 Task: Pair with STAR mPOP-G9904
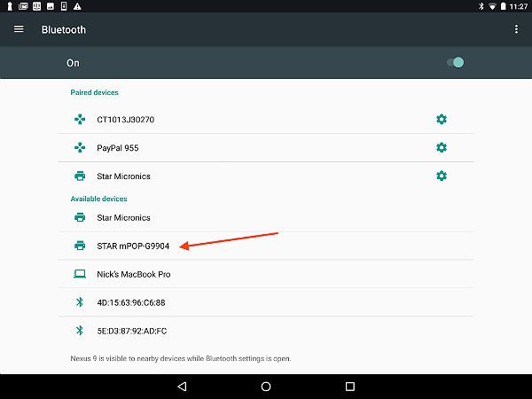266,246
